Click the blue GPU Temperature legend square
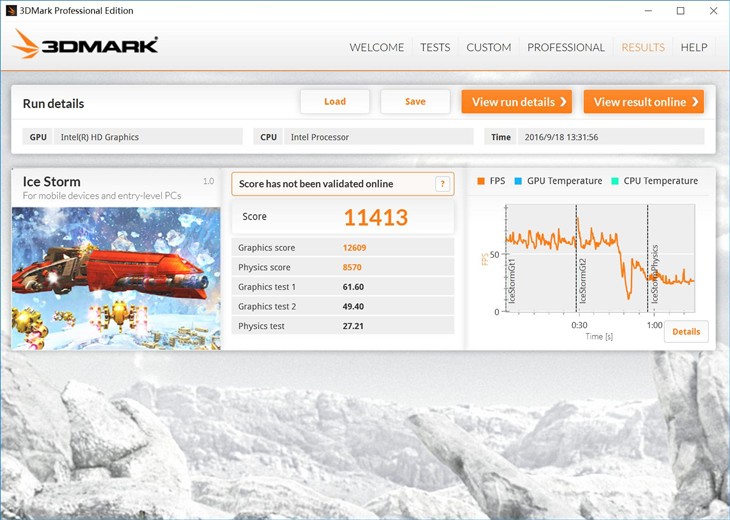This screenshot has height=520, width=730. tap(518, 181)
